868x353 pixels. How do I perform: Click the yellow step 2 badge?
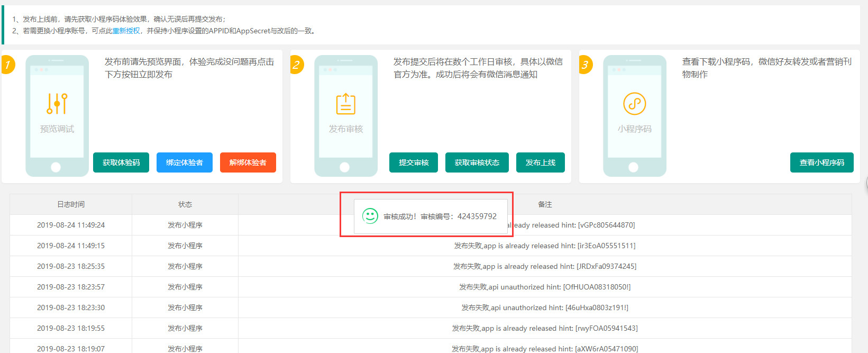click(x=296, y=65)
